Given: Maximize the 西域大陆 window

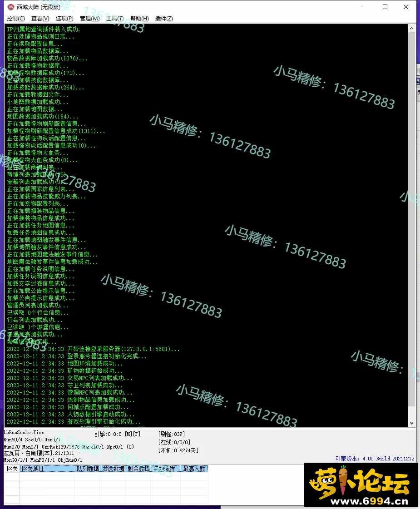Looking at the screenshot, I should tap(385, 7).
